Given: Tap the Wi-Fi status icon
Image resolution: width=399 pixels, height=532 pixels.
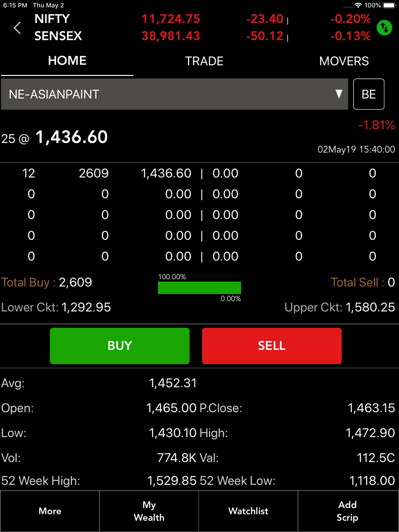Looking at the screenshot, I should click(358, 5).
